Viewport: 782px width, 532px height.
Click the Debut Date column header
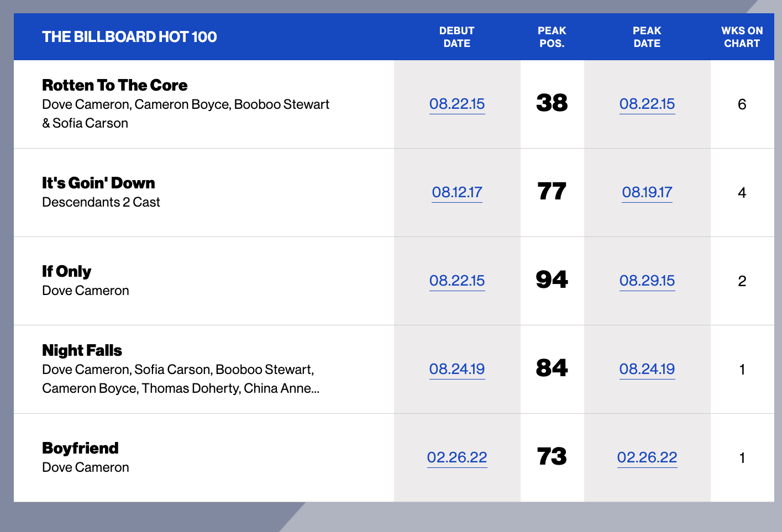[x=457, y=37]
